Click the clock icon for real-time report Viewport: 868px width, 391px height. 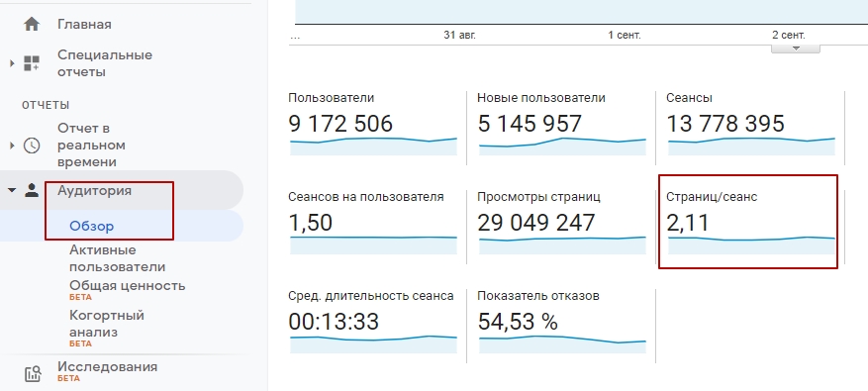tap(32, 146)
